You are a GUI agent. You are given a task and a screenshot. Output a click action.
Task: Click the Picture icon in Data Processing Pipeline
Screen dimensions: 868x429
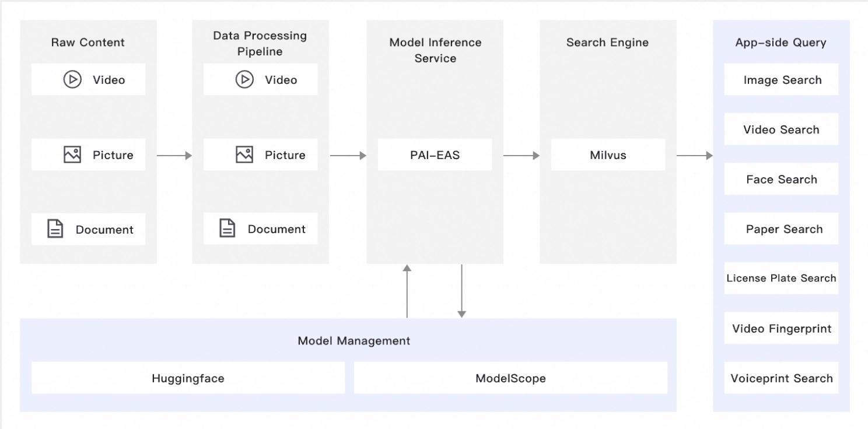(244, 154)
